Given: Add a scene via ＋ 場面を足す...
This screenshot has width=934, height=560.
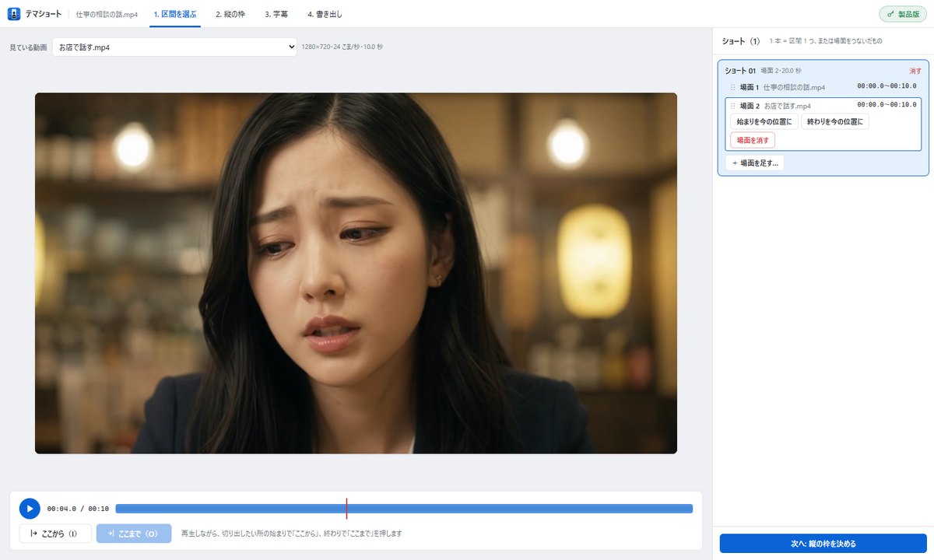Looking at the screenshot, I should 755,163.
